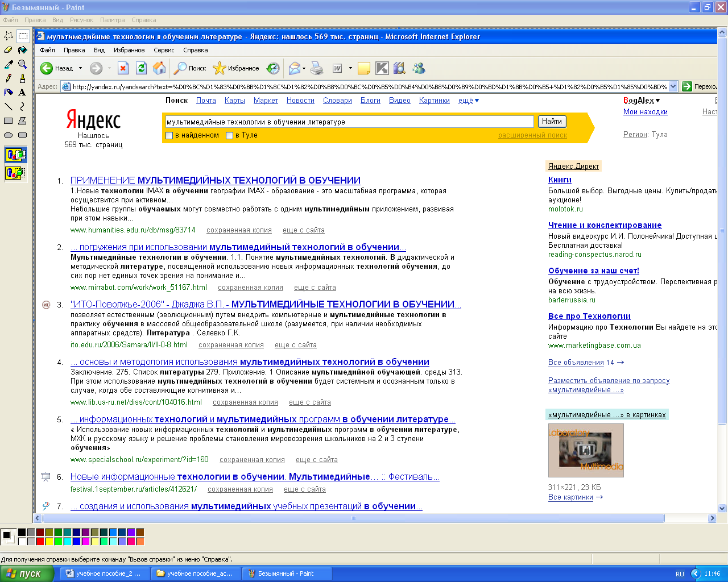Viewport: 728px width, 582px height.
Task: Click the Windows "пуск" Start button
Action: click(x=27, y=573)
